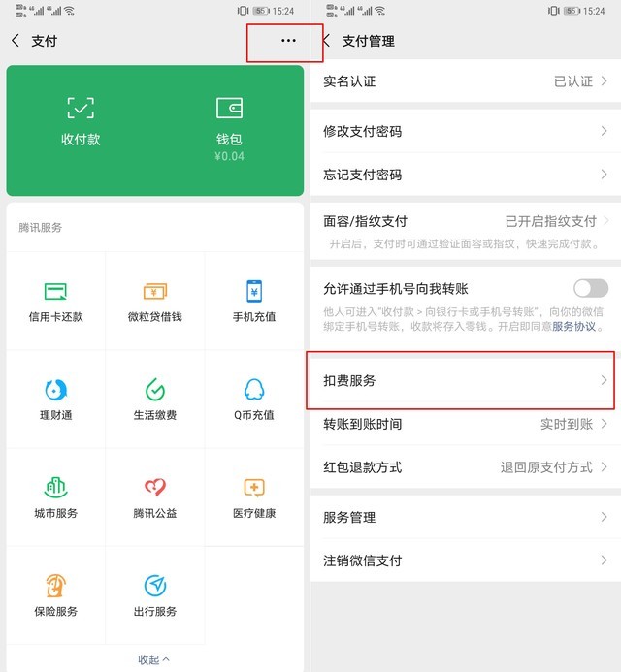This screenshot has height=672, width=621.
Task: Tap 红包退款方式 label
Action: click(x=363, y=467)
